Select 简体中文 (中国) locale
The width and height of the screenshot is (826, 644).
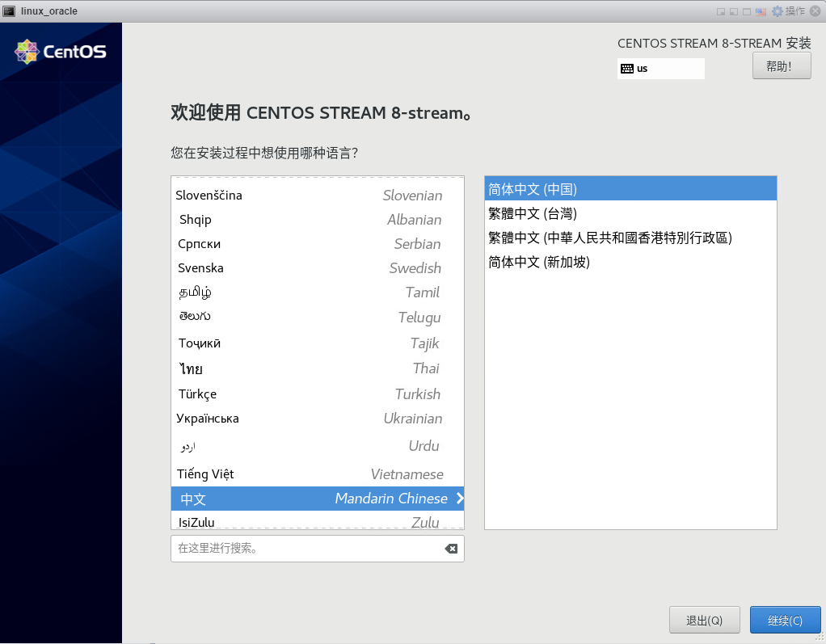coord(630,189)
